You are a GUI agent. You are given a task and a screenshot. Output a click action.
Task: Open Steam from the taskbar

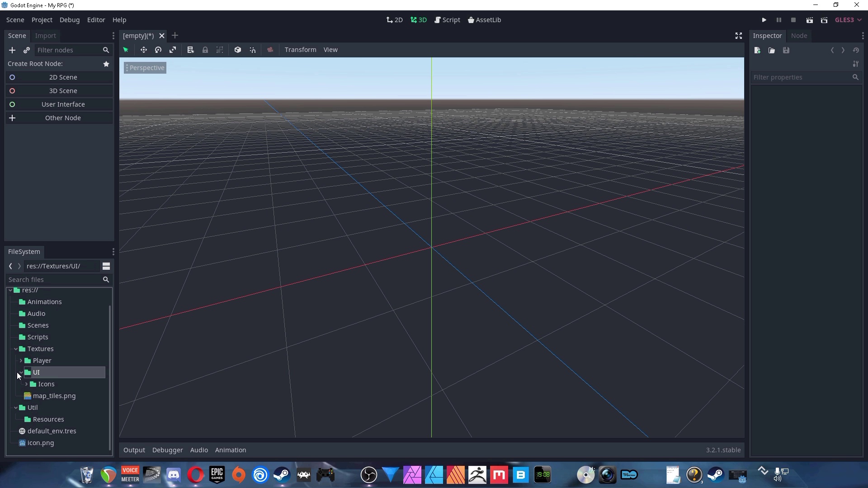(282, 475)
